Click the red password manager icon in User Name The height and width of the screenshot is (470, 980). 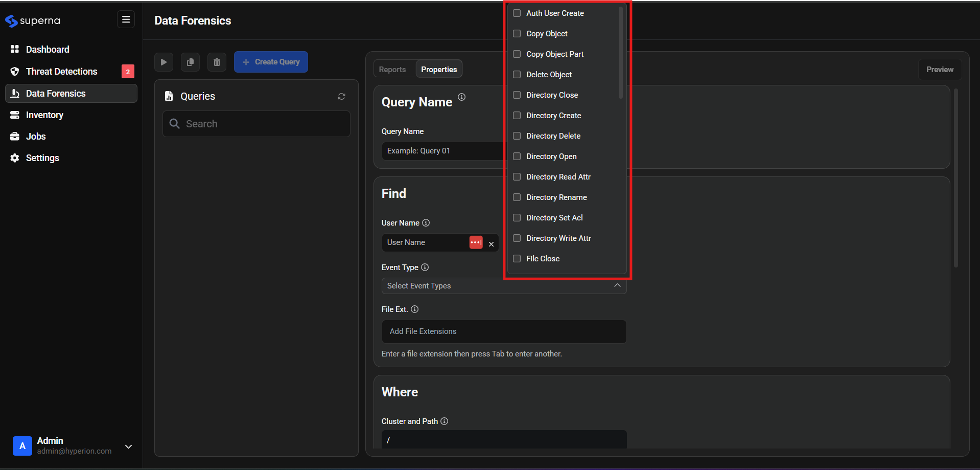tap(476, 242)
